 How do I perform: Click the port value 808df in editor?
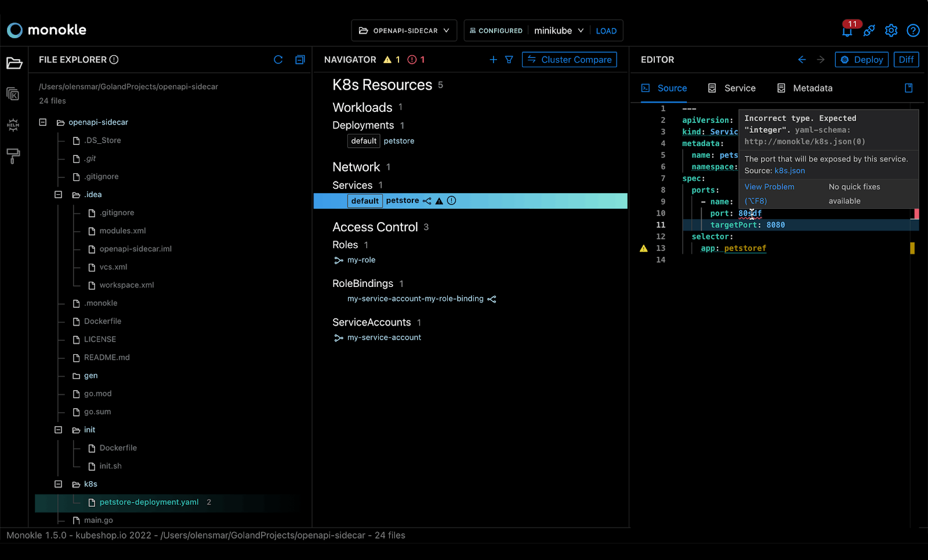[750, 213]
